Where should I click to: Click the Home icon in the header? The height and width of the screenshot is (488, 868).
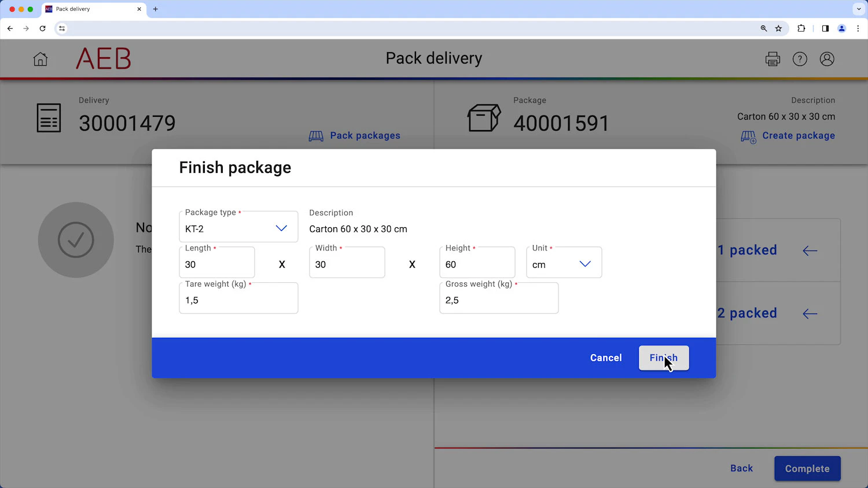[x=40, y=59]
